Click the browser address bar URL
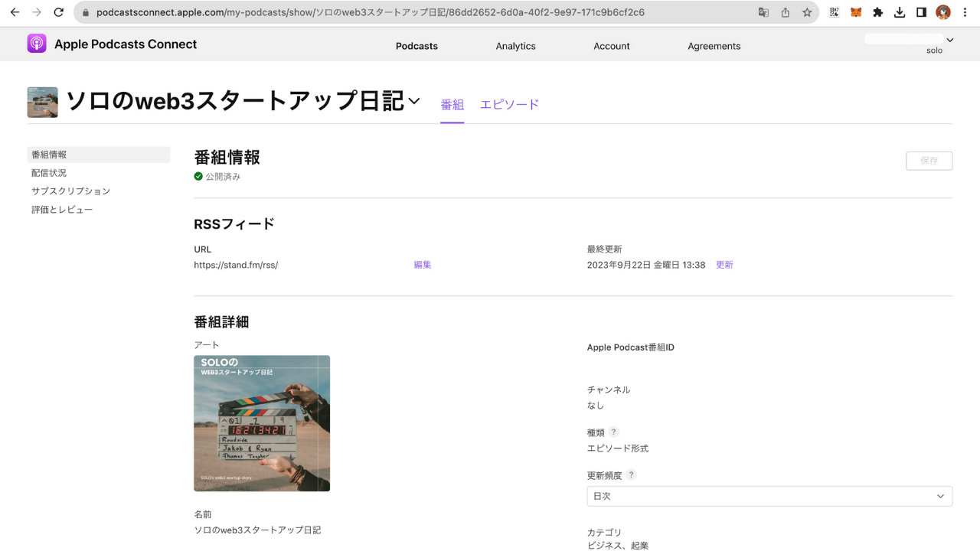The width and height of the screenshot is (980, 551). tap(371, 13)
